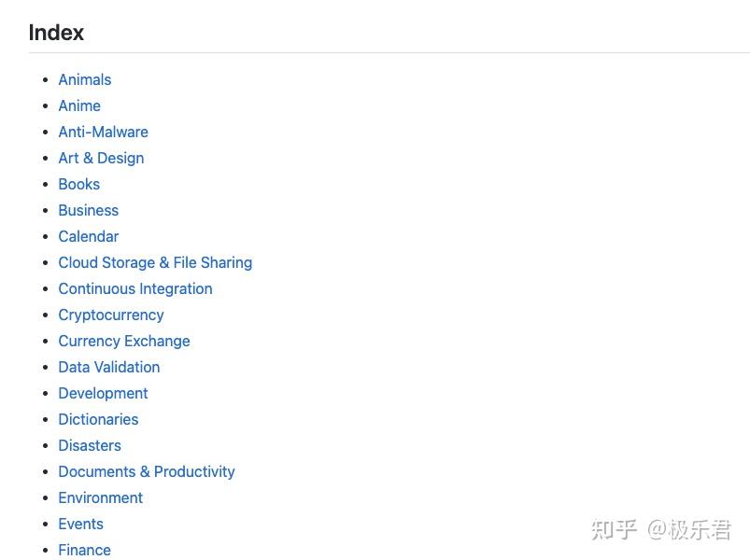Open Documents & Productivity section
The height and width of the screenshot is (560, 750).
point(147,471)
